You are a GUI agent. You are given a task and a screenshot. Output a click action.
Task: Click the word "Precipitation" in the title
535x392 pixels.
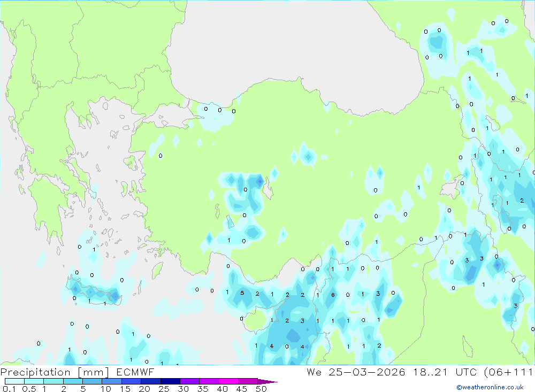[35, 372]
